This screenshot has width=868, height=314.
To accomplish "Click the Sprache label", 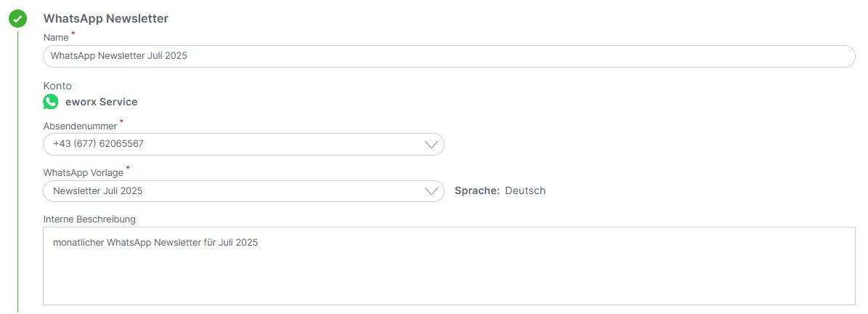I will (477, 191).
